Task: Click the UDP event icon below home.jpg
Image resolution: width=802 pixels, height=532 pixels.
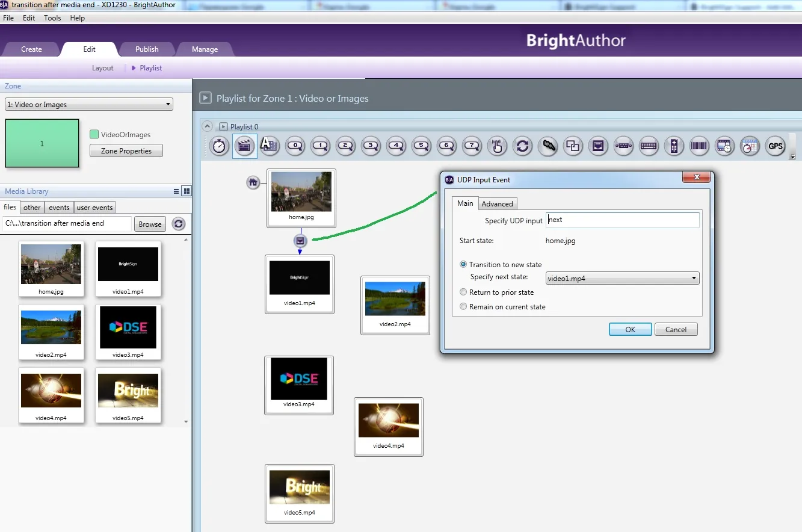Action: click(301, 241)
